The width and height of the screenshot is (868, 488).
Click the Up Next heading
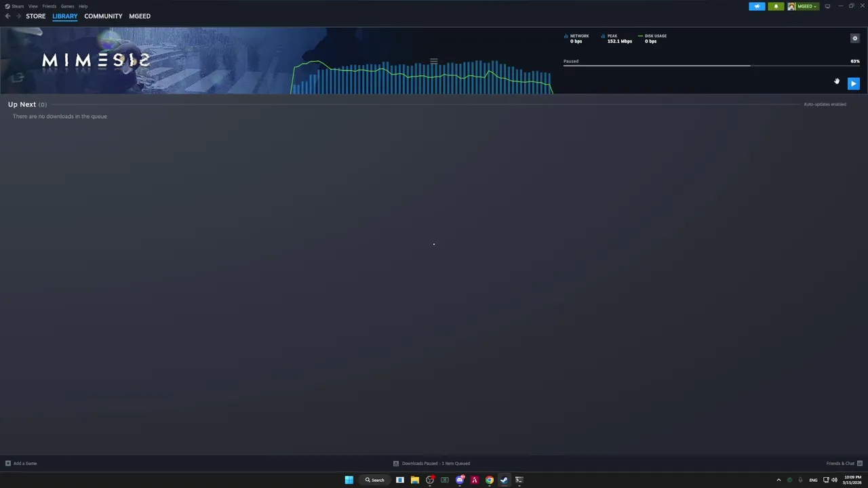(22, 104)
